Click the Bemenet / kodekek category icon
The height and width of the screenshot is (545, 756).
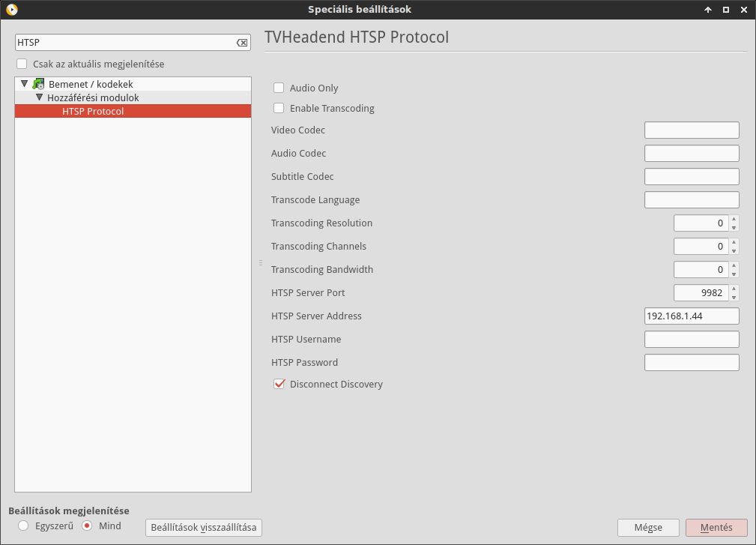click(38, 84)
